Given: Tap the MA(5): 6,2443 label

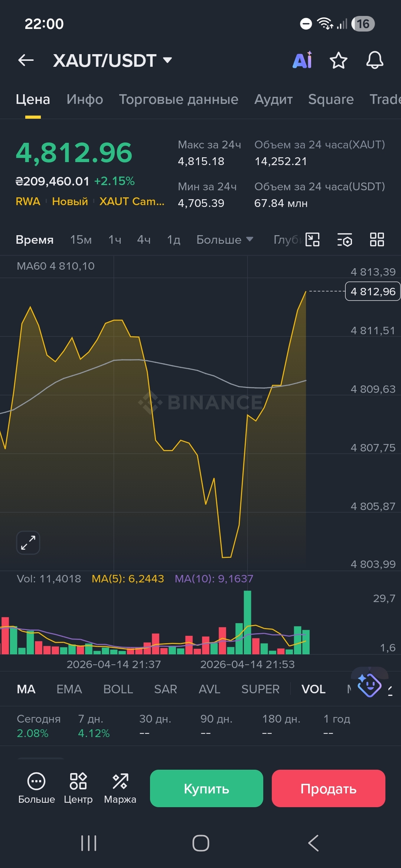Looking at the screenshot, I should tap(128, 579).
